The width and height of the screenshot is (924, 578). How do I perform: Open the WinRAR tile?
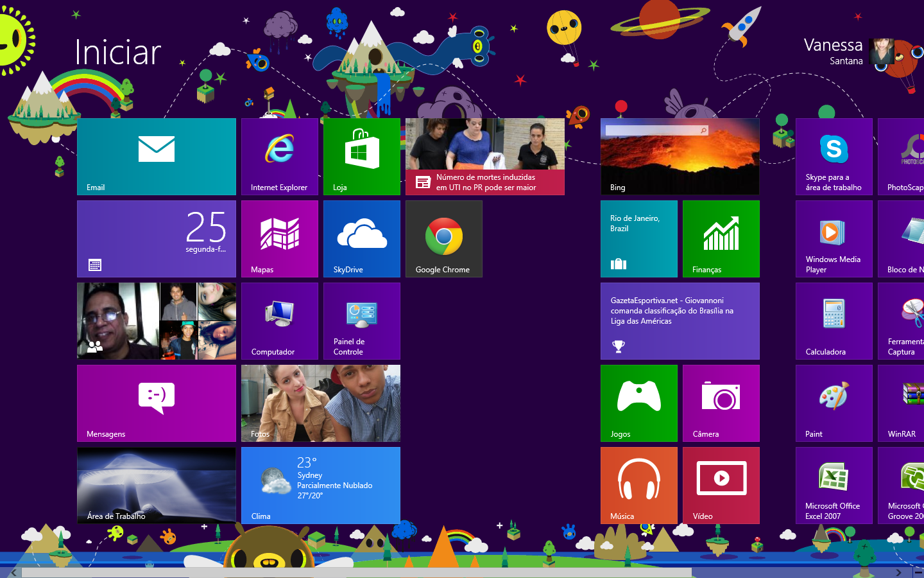tap(901, 403)
